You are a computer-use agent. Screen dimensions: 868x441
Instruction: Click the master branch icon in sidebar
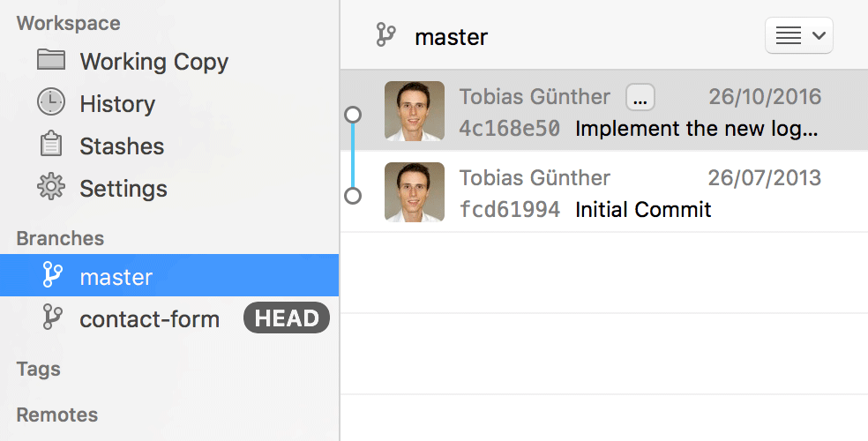51,276
